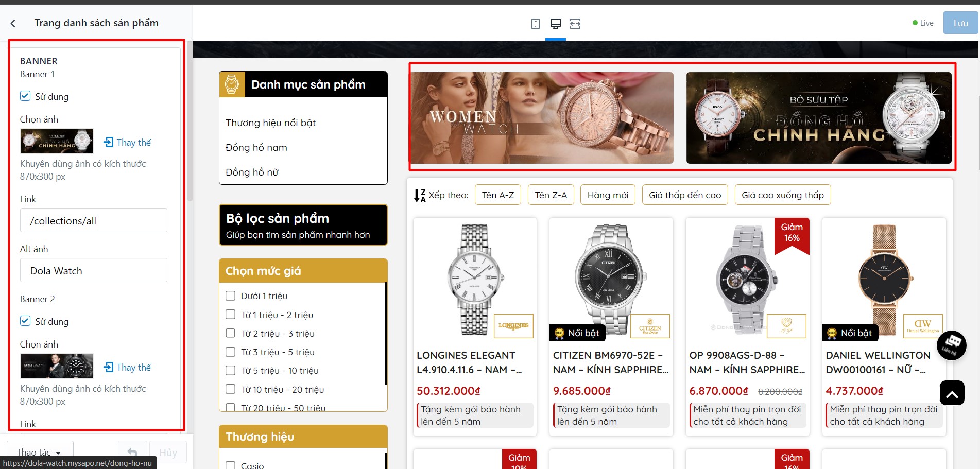Switch preview to full-width view

click(x=575, y=24)
